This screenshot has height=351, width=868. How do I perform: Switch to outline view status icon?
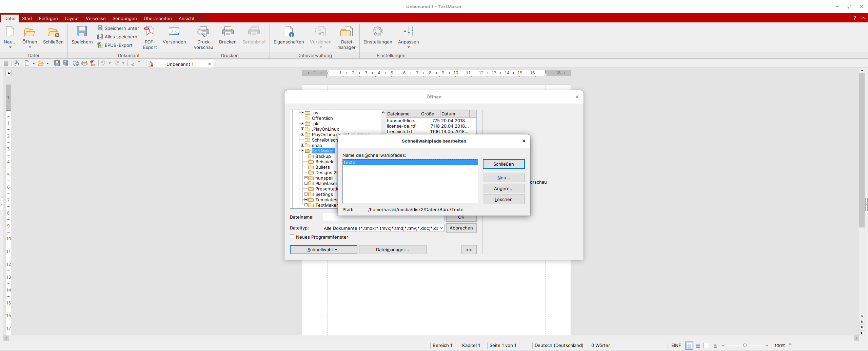pyautogui.click(x=714, y=346)
